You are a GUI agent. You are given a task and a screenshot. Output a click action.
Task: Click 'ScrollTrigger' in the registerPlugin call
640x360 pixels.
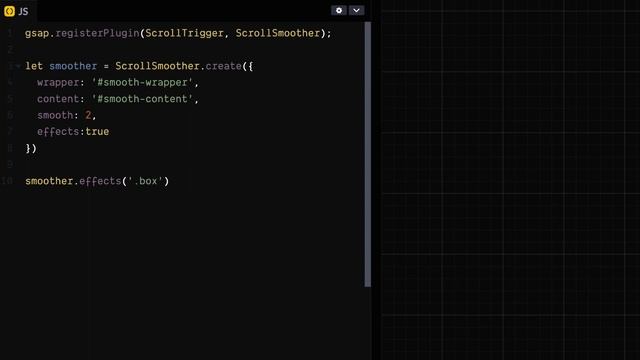(x=184, y=33)
